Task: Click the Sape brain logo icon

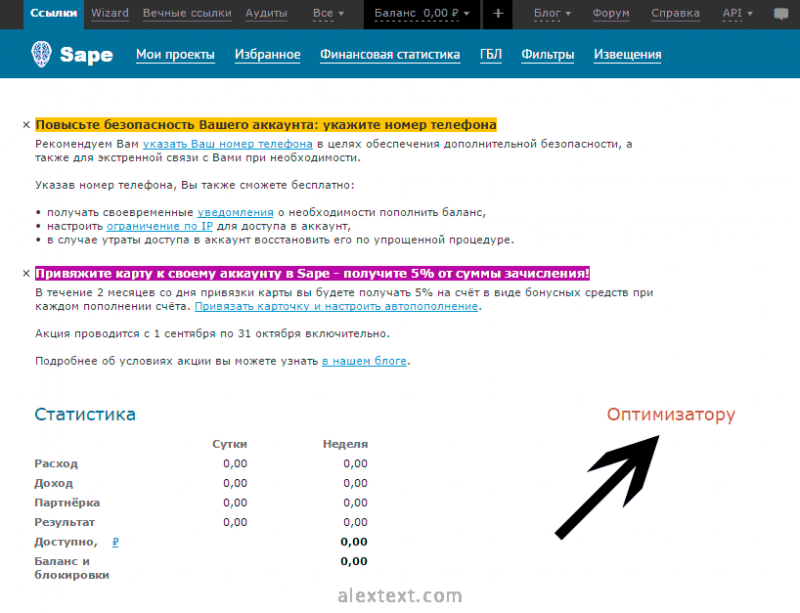Action: 41,54
